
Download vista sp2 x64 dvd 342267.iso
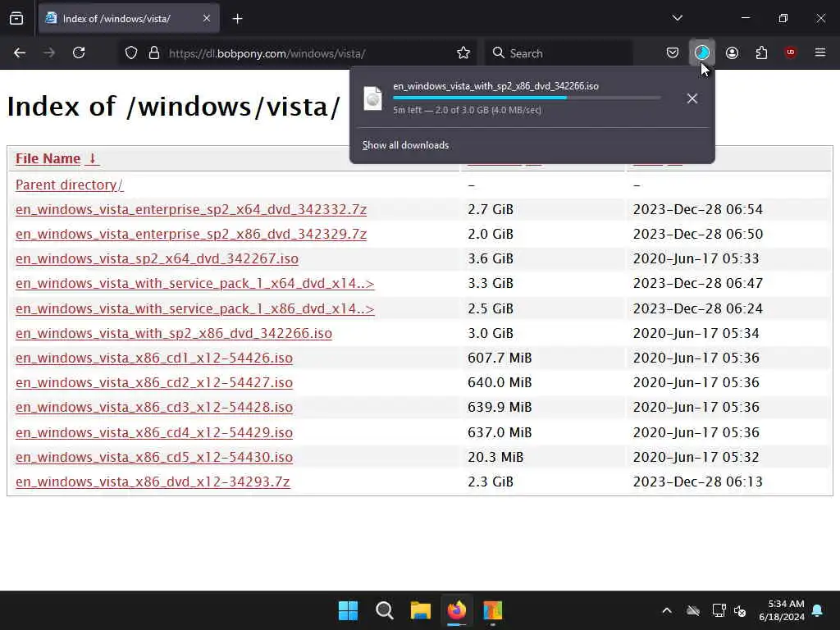[157, 258]
